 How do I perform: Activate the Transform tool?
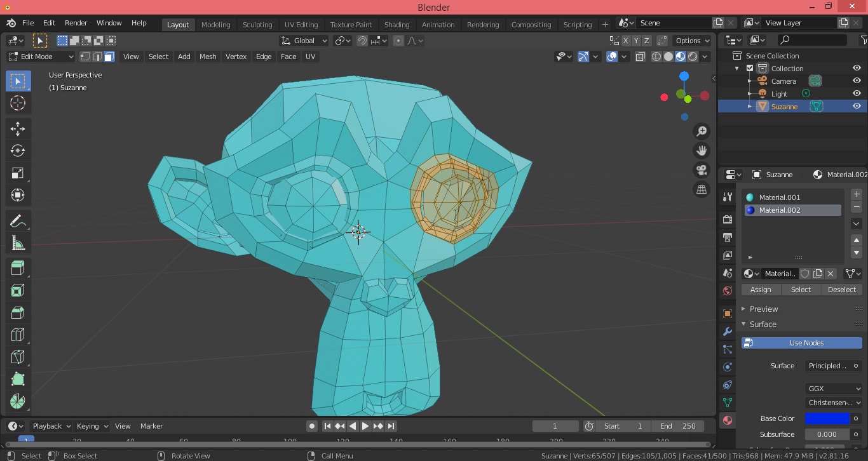pyautogui.click(x=18, y=195)
